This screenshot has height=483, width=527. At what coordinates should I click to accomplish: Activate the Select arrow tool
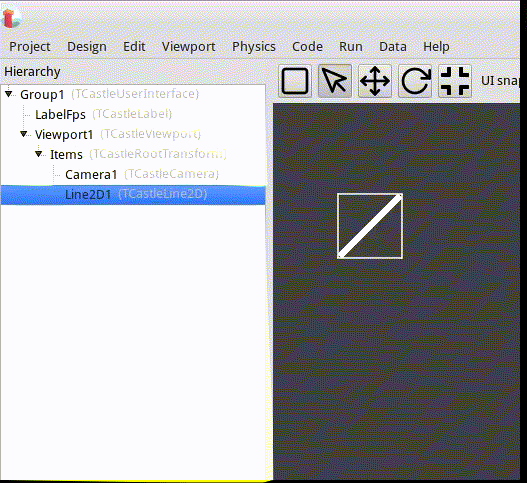[x=335, y=81]
